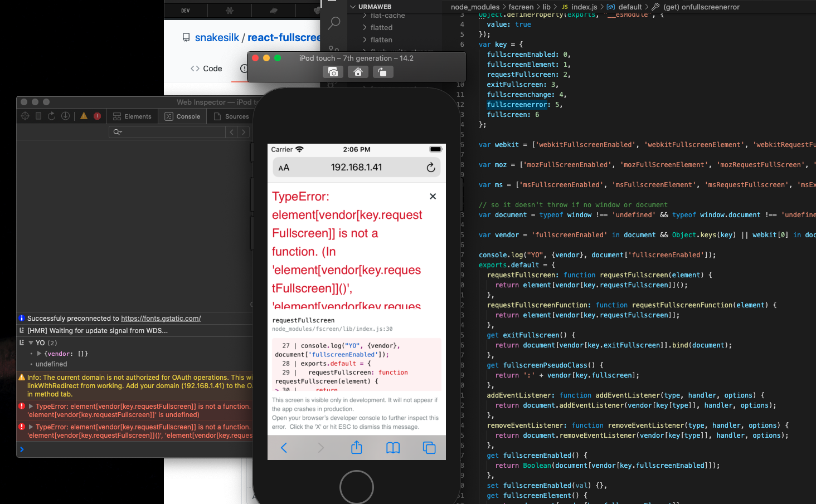Screen dimensions: 816x504
Task: Open Bookmarks in iOS Safari toolbar
Action: (393, 447)
